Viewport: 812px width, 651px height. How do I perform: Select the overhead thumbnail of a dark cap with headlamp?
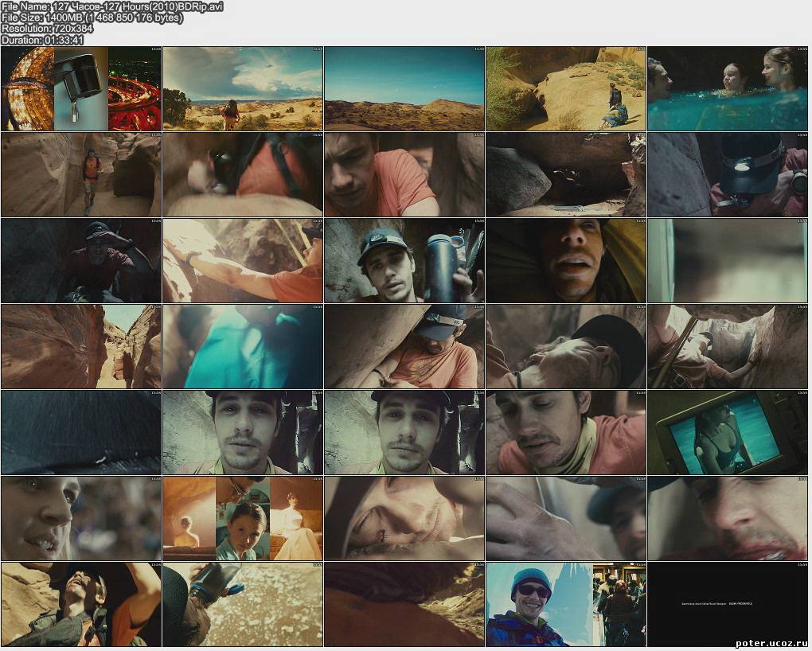pos(728,174)
